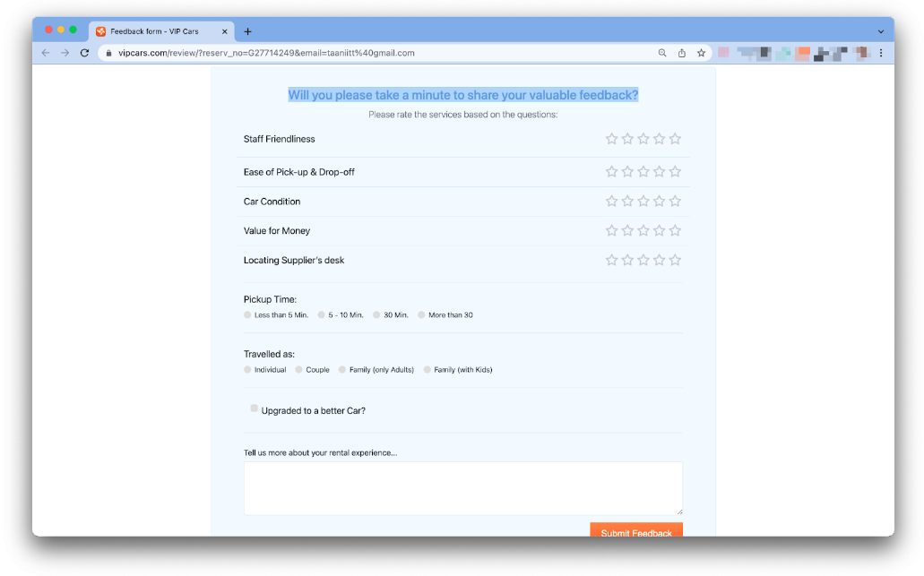Rate Staff Friendliness three stars
The height and width of the screenshot is (576, 924).
click(x=643, y=139)
